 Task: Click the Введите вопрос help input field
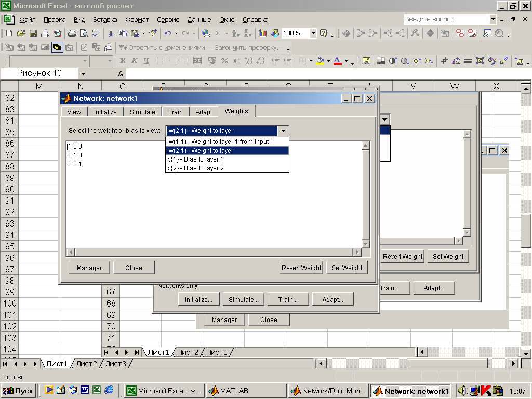tap(447, 19)
